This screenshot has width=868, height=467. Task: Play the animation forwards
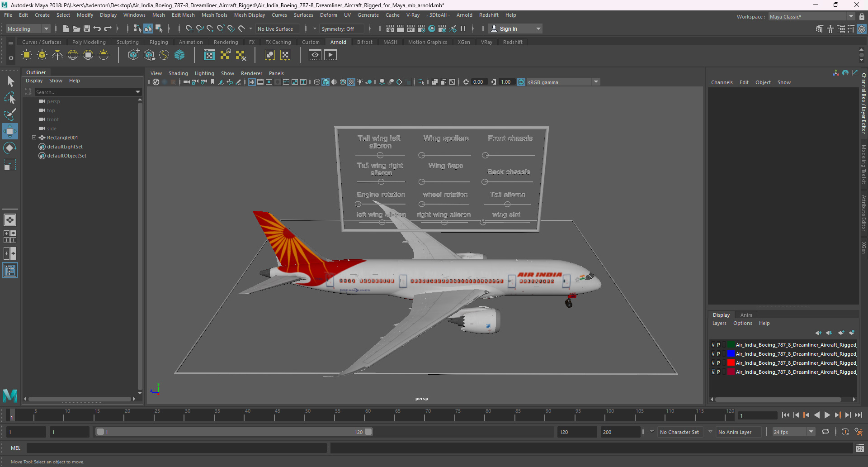tap(827, 415)
